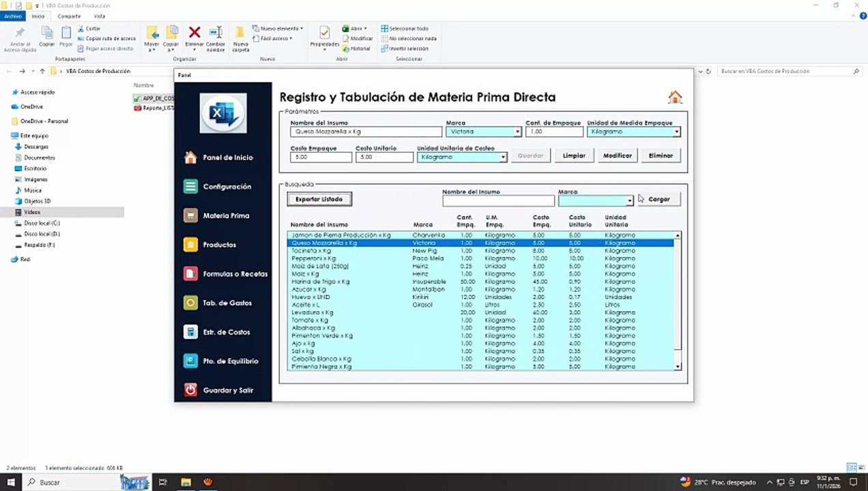Click Seleccionar todo in ribbon
The height and width of the screenshot is (491, 868).
coord(405,29)
